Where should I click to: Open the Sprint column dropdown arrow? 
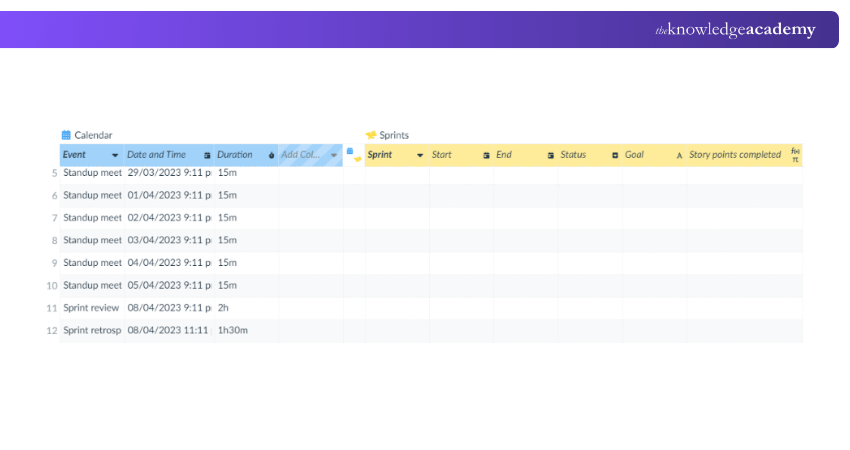coord(420,156)
